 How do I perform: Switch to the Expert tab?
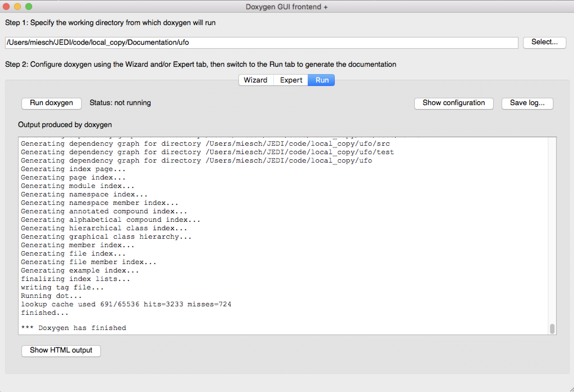(x=291, y=80)
